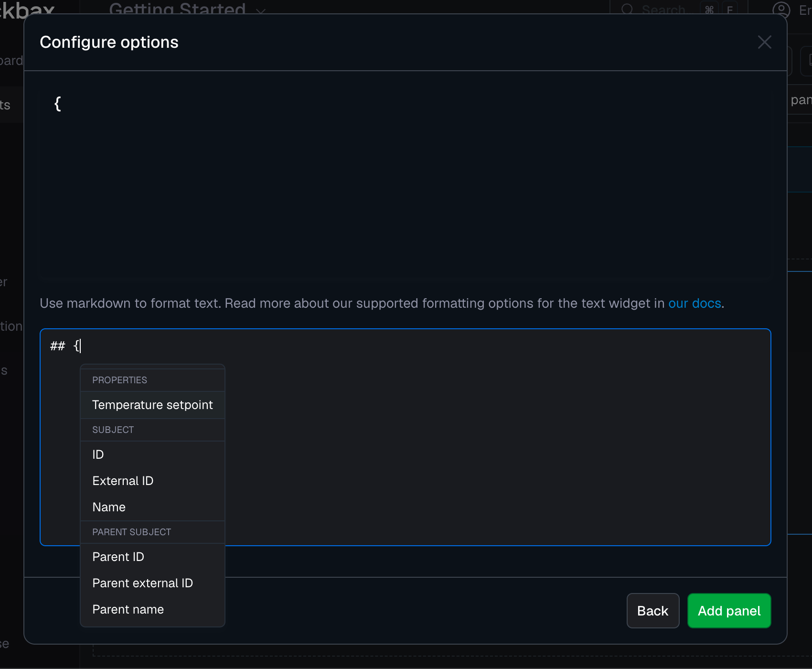This screenshot has width=812, height=669.
Task: Click the PARENT SUBJECT section header
Action: 152,532
